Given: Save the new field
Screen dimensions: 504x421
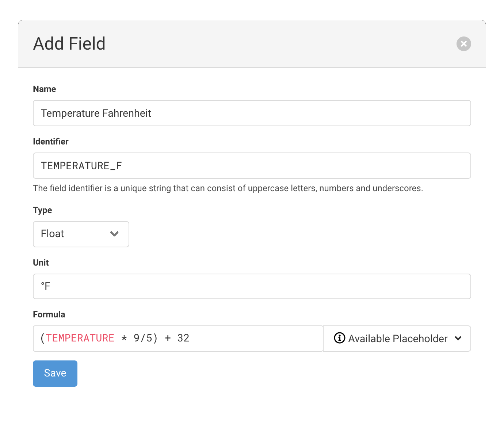Looking at the screenshot, I should coord(55,374).
